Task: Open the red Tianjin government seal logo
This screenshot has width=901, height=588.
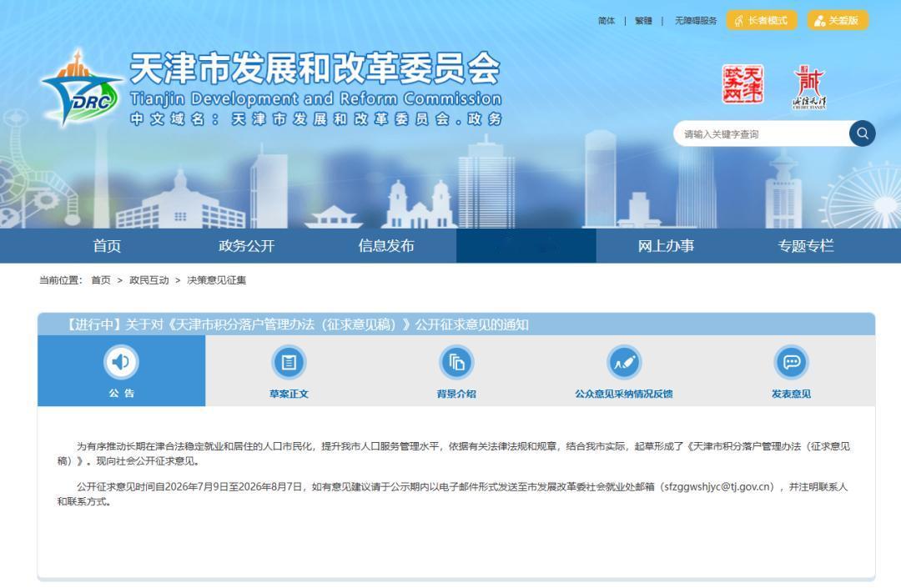Action: tap(742, 84)
